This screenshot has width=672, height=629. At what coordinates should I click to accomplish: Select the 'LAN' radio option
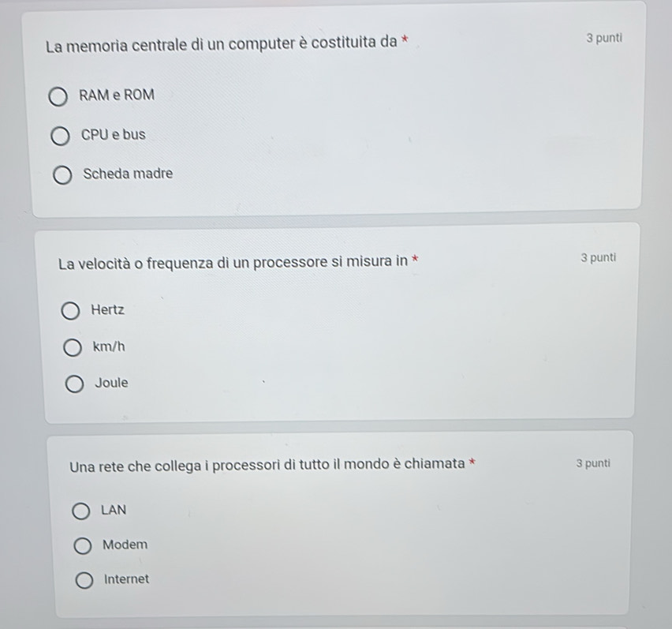(80, 511)
